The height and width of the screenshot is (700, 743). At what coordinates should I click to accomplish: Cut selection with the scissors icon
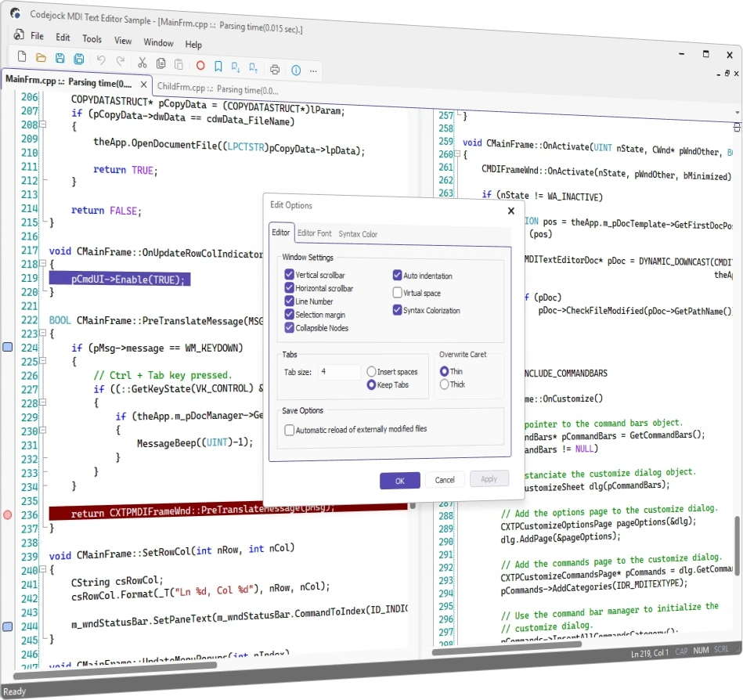pos(142,62)
